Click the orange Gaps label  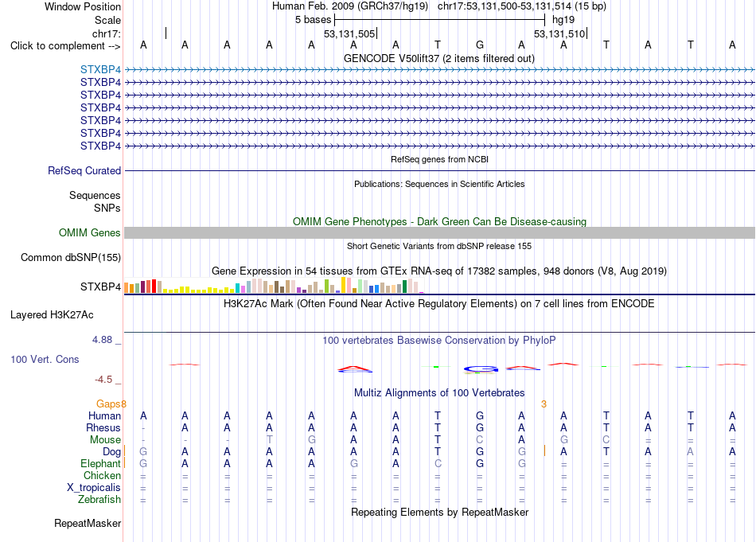pos(109,404)
